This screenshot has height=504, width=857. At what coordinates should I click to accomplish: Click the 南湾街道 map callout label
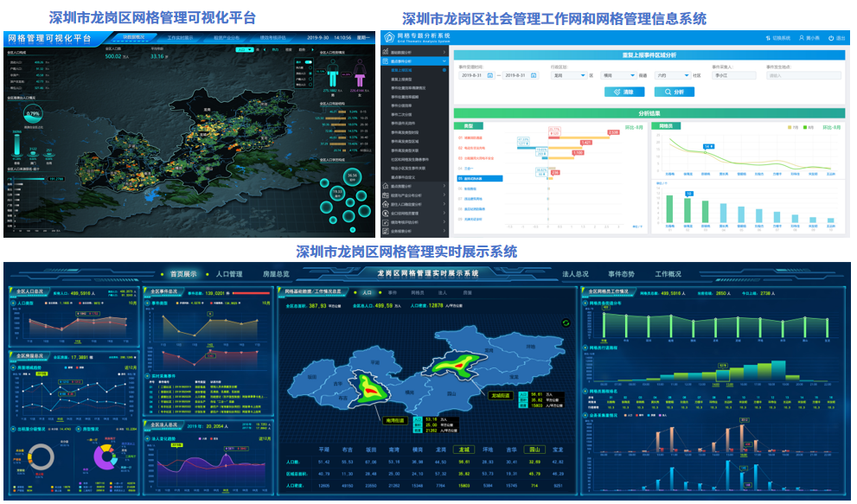point(394,420)
